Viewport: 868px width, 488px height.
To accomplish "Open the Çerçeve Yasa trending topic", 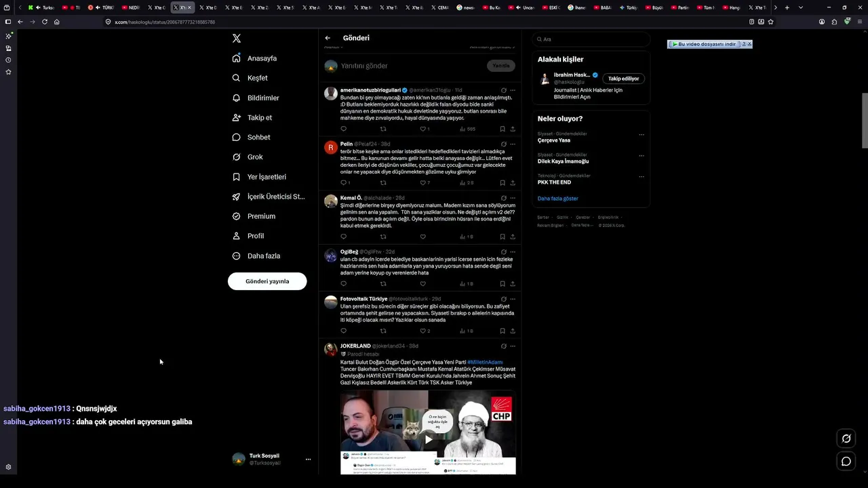I will pyautogui.click(x=554, y=140).
